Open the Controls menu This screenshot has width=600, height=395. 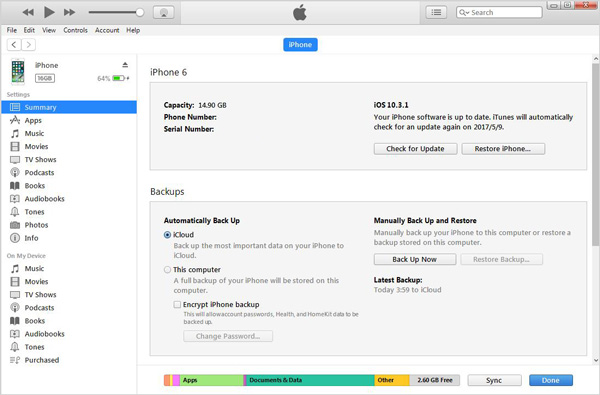75,30
